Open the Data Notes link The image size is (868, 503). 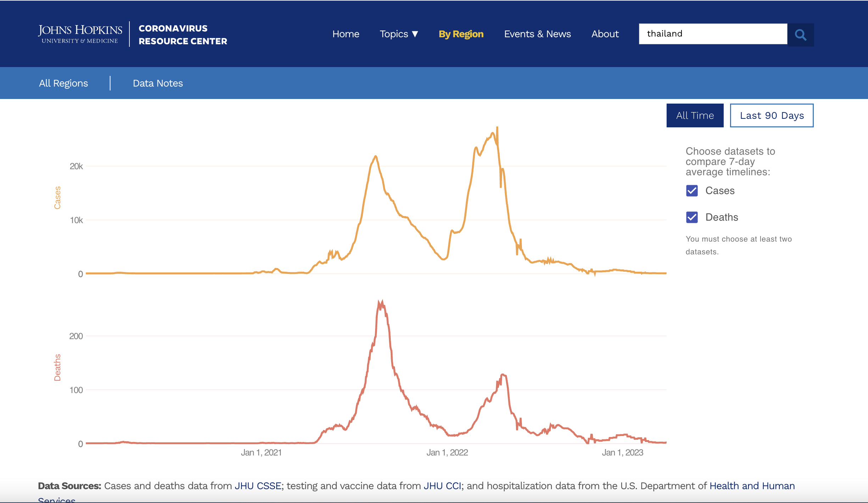(158, 83)
